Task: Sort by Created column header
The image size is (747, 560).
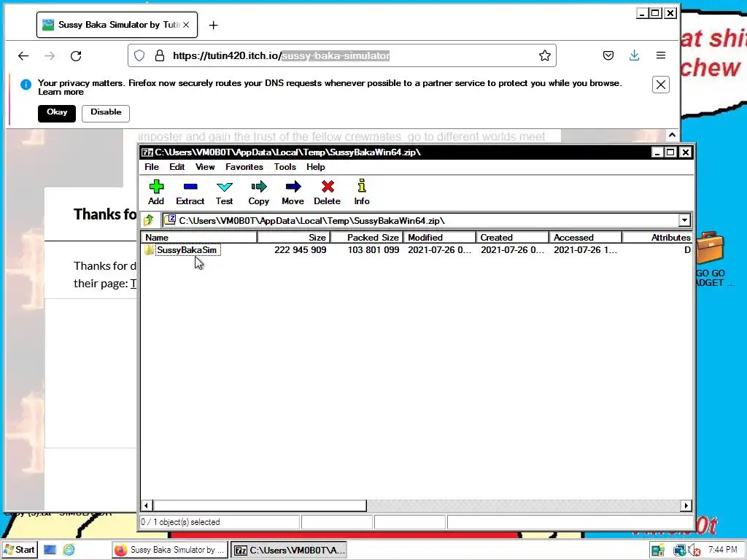Action: click(513, 237)
